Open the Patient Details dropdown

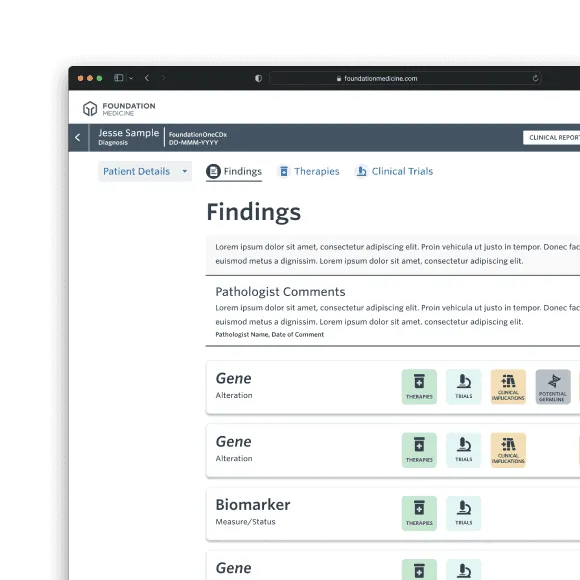[145, 171]
